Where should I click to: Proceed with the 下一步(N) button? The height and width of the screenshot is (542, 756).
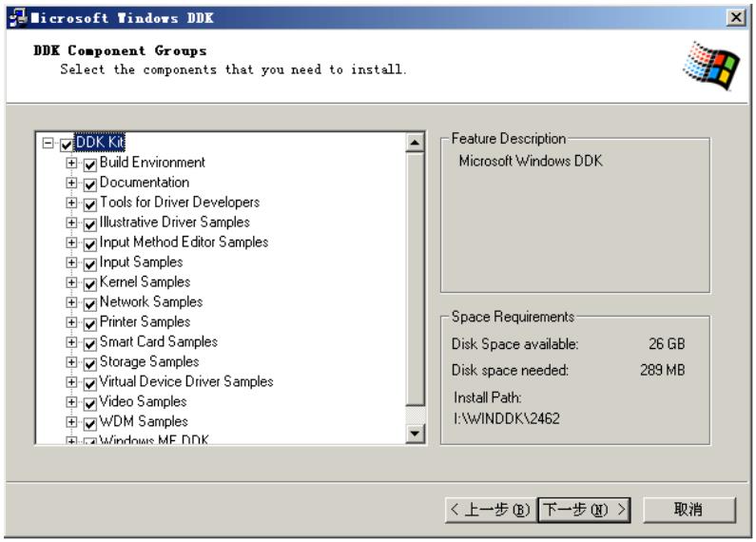pos(584,510)
